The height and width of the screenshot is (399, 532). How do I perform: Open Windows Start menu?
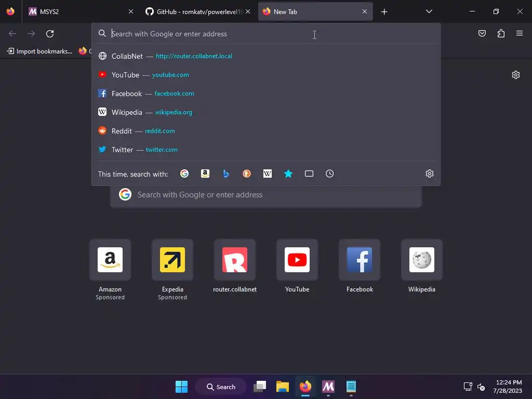coord(181,387)
